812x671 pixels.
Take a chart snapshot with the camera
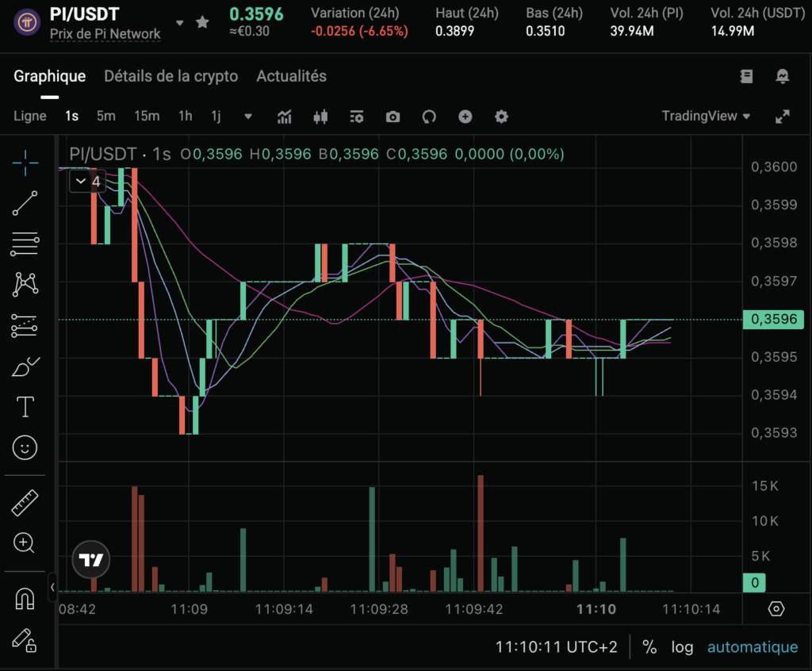[x=392, y=117]
